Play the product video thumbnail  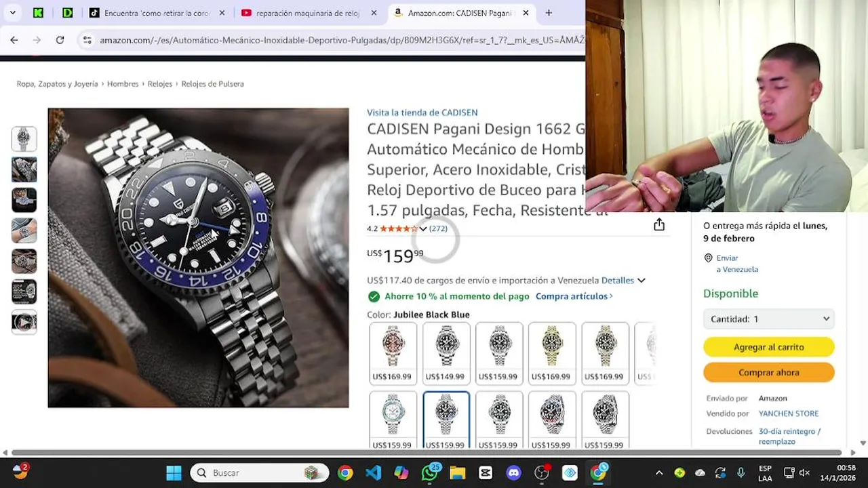point(24,322)
